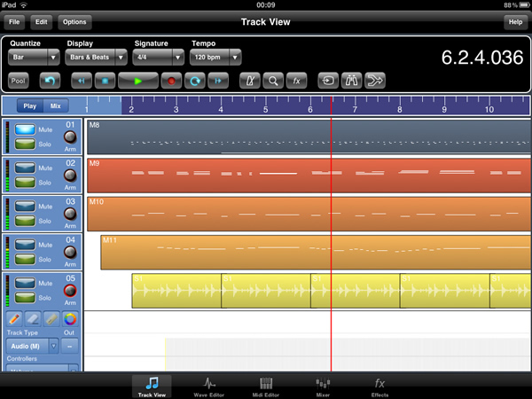This screenshot has height=399, width=532.
Task: Open the Tempo 120 bpm dropdown
Action: click(215, 57)
